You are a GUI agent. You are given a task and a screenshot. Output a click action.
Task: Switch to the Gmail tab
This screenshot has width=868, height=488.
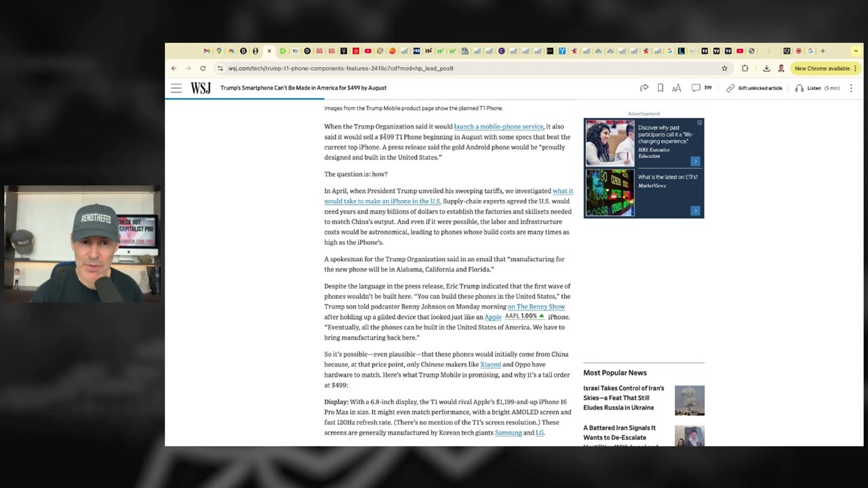(207, 51)
